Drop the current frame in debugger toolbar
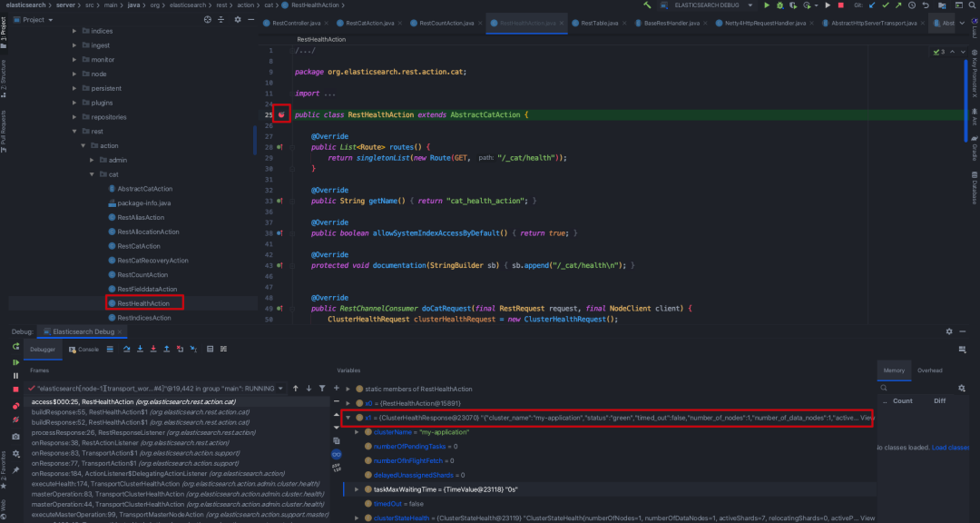The height and width of the screenshot is (523, 980). pyautogui.click(x=180, y=349)
